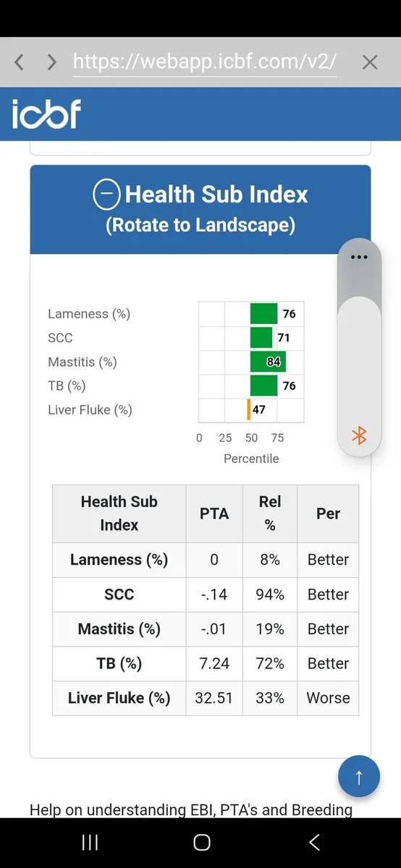Tap the scroll-to-top arrow button
This screenshot has width=401, height=868.
[x=359, y=777]
